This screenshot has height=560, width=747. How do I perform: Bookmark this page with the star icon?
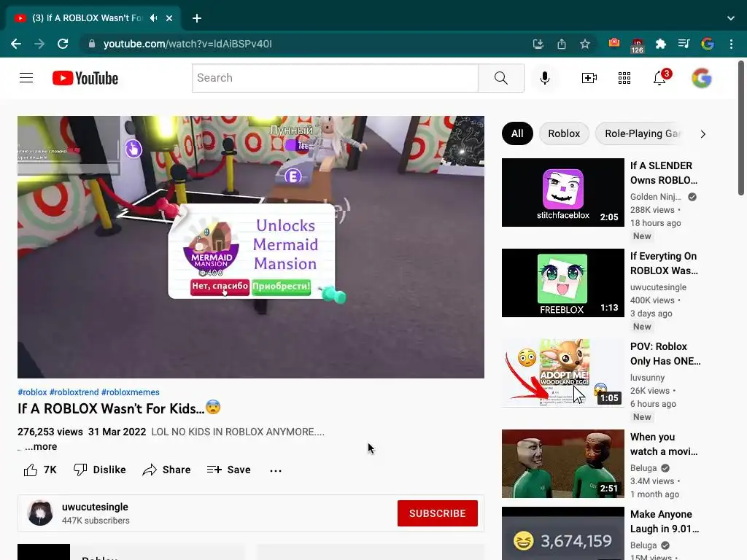click(x=585, y=44)
